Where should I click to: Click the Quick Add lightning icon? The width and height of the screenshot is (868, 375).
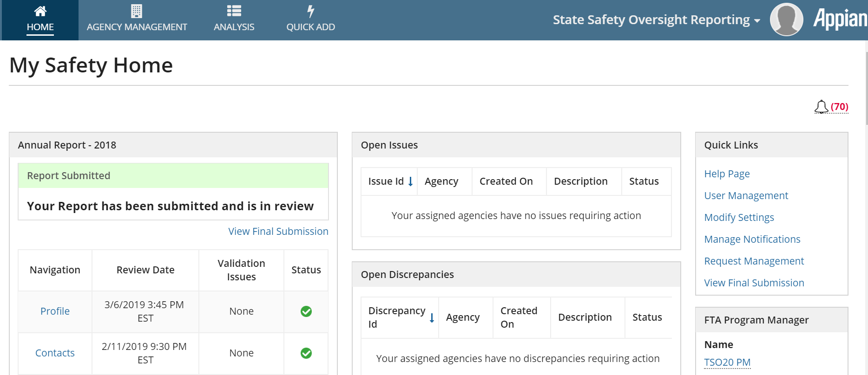tap(310, 11)
